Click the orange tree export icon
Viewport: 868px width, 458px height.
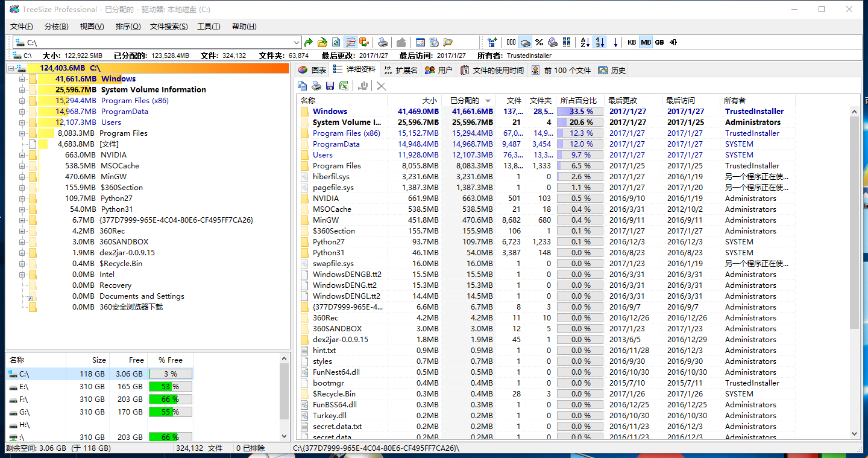[x=364, y=42]
